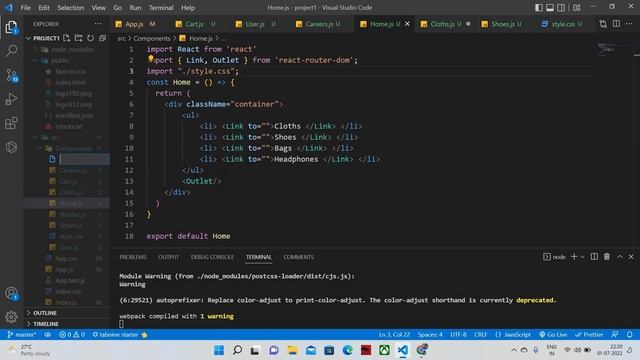Click New Folder icon in Explorer header
The image size is (640, 360).
point(78,38)
